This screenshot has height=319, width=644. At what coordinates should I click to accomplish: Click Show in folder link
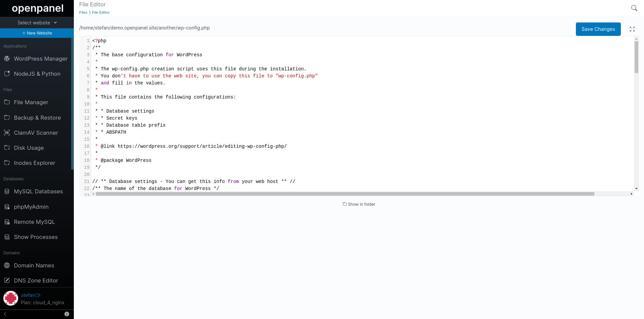pos(359,204)
